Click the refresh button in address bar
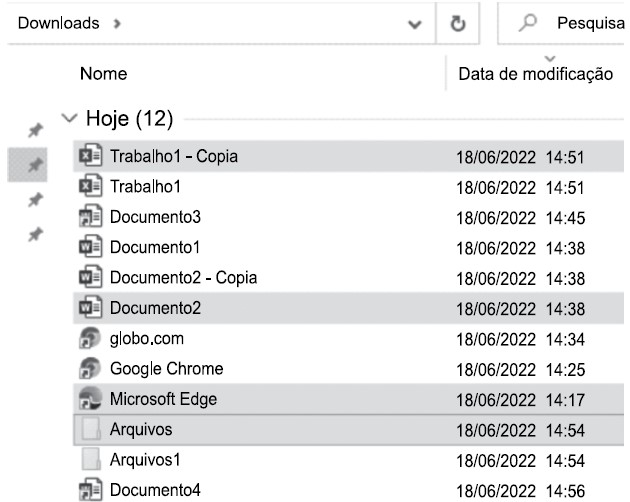The height and width of the screenshot is (502, 630). [459, 24]
